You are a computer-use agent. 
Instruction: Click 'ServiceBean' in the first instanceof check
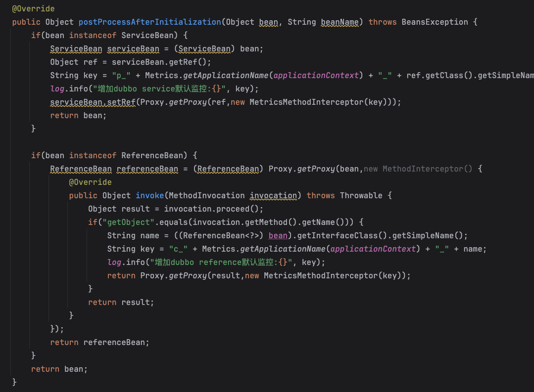[x=147, y=36]
